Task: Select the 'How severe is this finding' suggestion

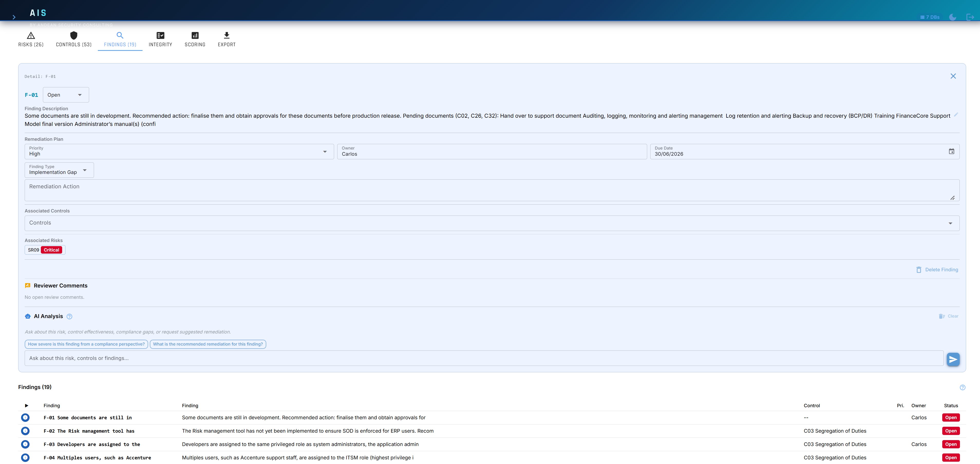Action: coord(86,344)
